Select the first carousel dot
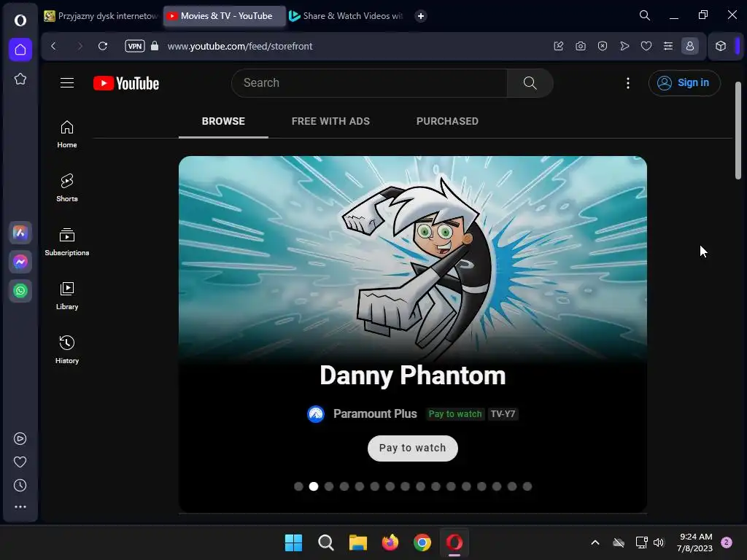This screenshot has width=747, height=560. pyautogui.click(x=298, y=486)
